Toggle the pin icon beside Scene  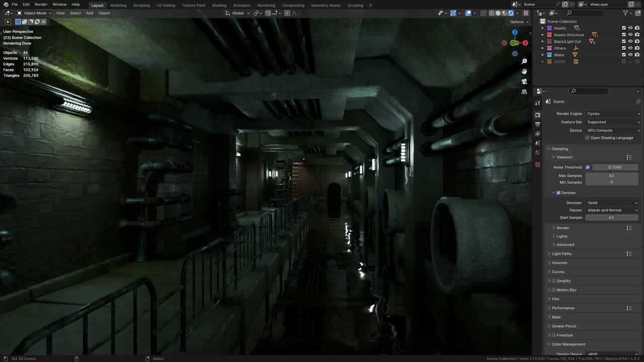(x=638, y=102)
